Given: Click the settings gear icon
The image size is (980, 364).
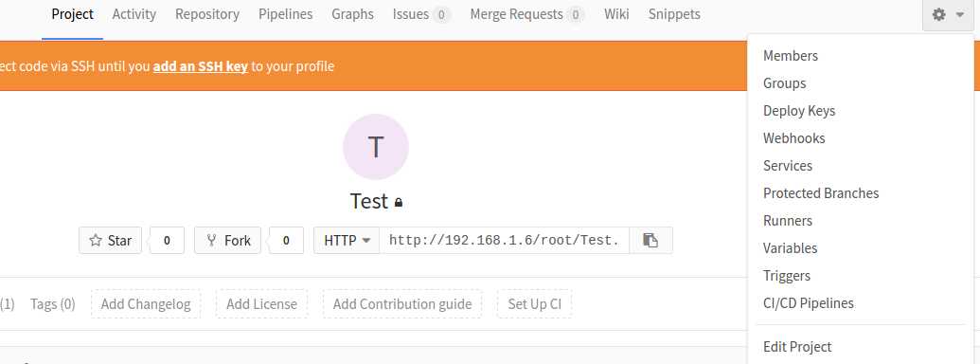Looking at the screenshot, I should (x=938, y=14).
